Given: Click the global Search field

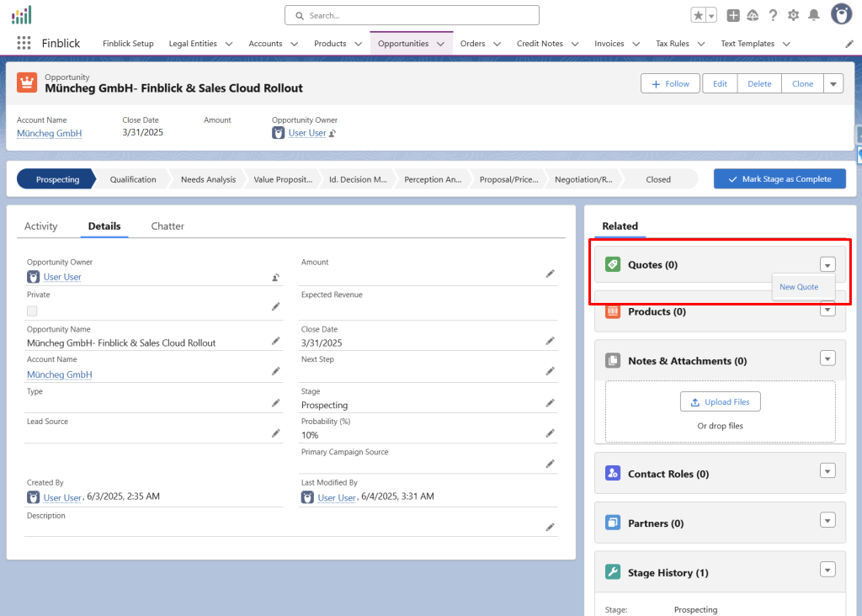Looking at the screenshot, I should (x=412, y=15).
